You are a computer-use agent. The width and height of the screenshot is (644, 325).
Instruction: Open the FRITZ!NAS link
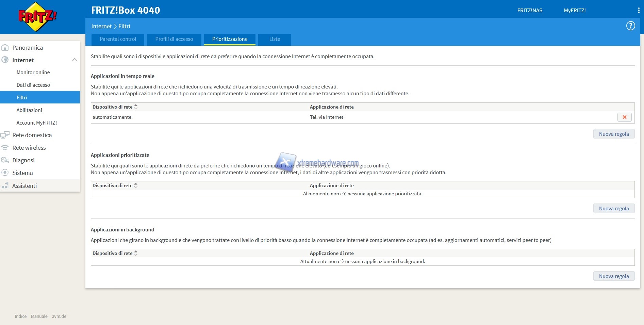tap(530, 11)
